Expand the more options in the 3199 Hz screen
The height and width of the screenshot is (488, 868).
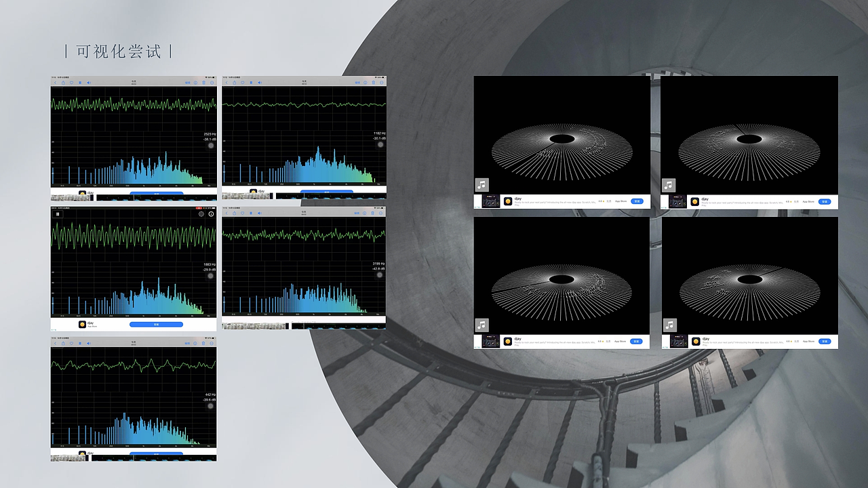tap(381, 213)
